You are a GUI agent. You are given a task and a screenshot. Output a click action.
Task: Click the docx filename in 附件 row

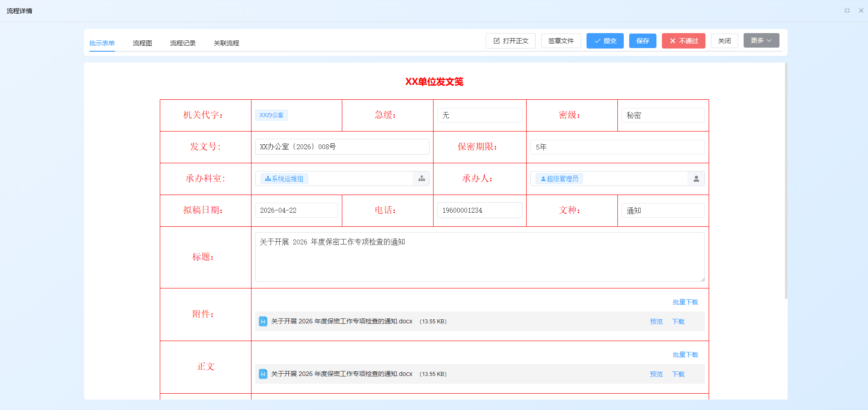pos(342,321)
